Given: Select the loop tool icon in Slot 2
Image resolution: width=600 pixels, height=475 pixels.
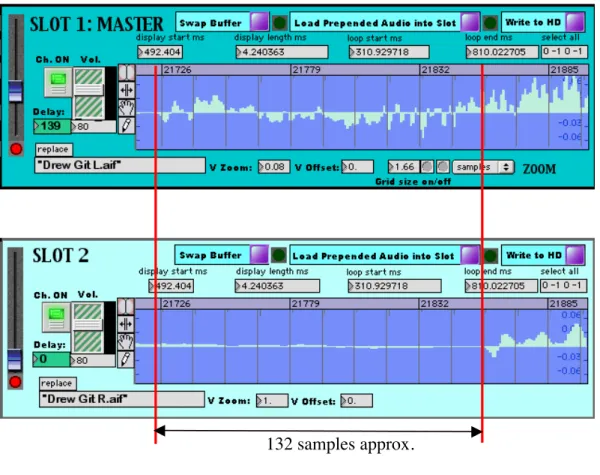Looking at the screenshot, I should (x=126, y=324).
